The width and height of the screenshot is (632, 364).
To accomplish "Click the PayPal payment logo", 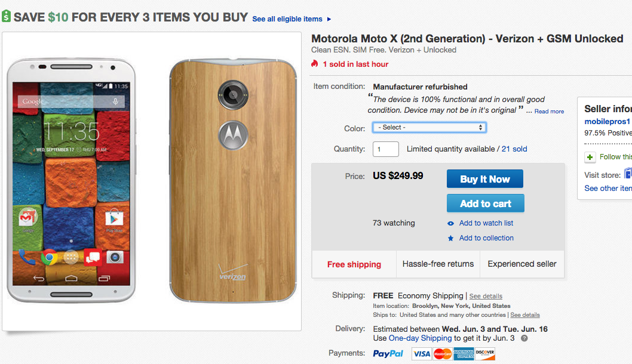I will click(x=388, y=354).
